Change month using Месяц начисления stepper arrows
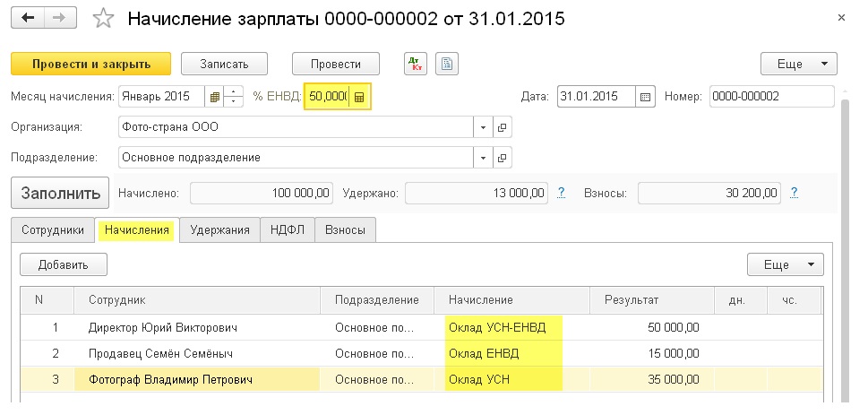This screenshot has height=415, width=868. pyautogui.click(x=234, y=97)
